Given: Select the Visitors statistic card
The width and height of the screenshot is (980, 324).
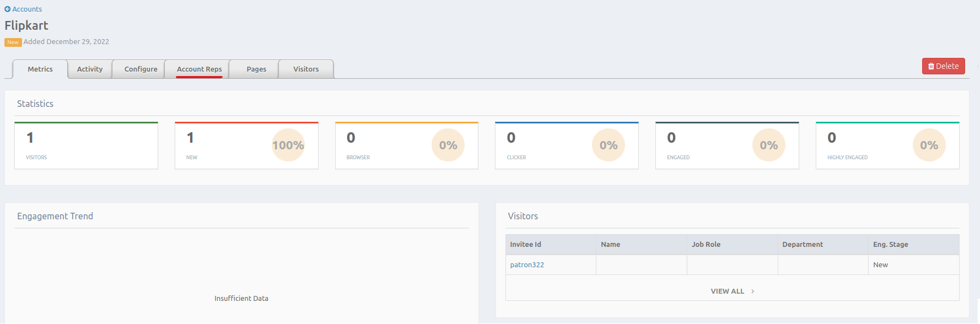Looking at the screenshot, I should coord(86,145).
